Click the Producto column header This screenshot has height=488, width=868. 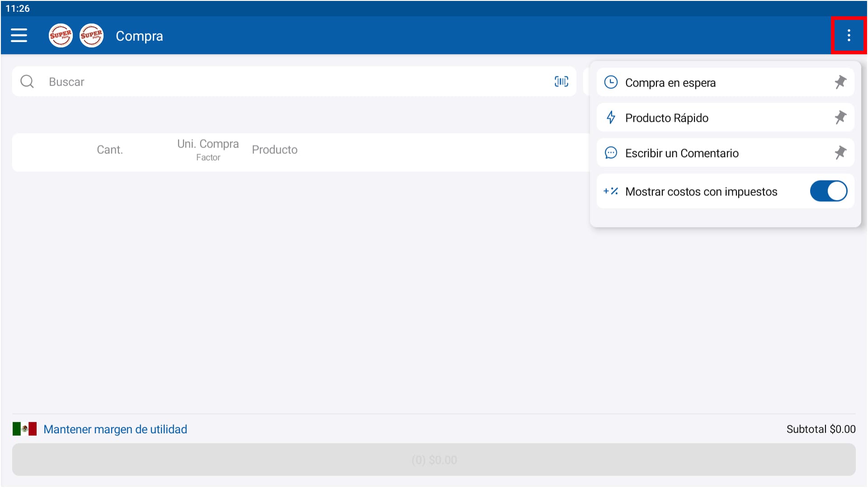click(x=274, y=150)
